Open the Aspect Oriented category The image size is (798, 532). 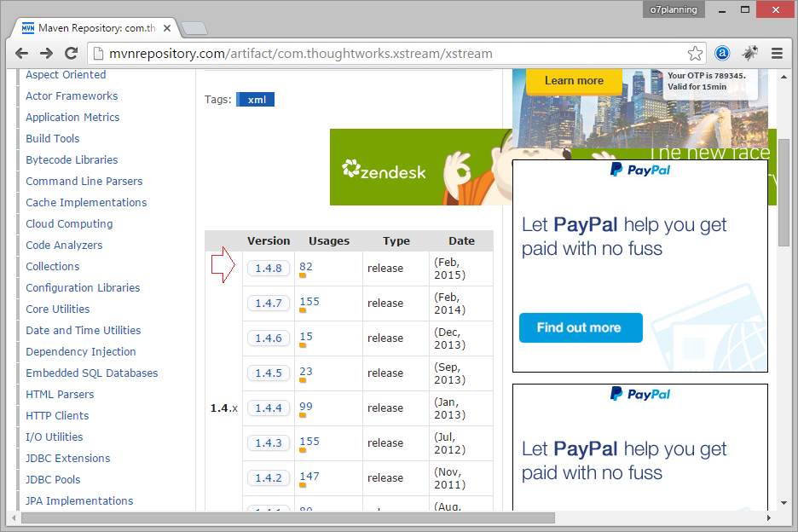pyautogui.click(x=66, y=75)
